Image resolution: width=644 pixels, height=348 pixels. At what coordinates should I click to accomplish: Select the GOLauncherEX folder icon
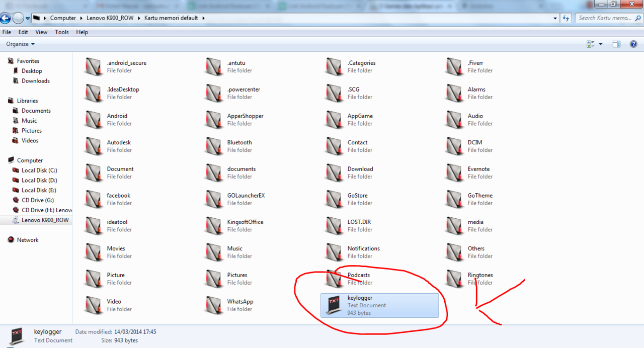point(214,199)
